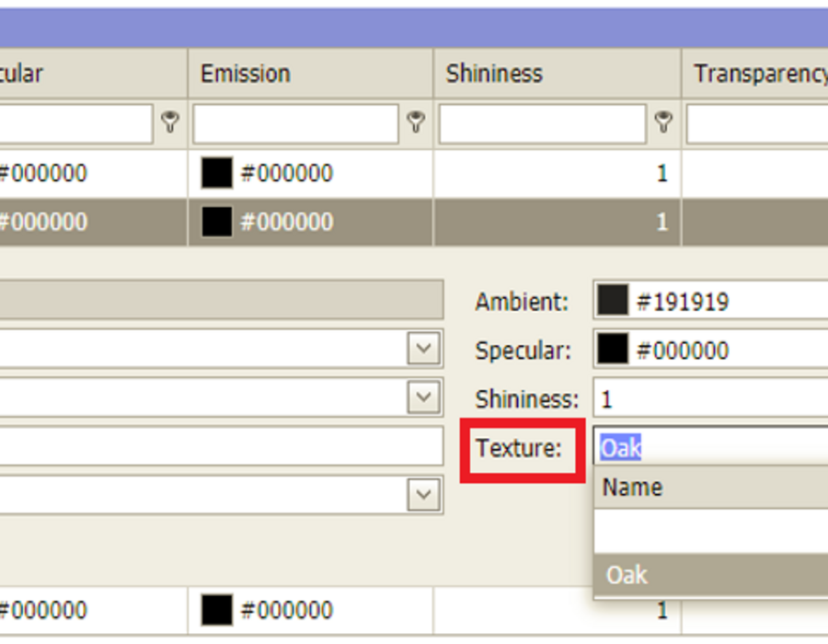This screenshot has height=644, width=828.
Task: Focus the Transparency filter input box
Action: pyautogui.click(x=757, y=123)
